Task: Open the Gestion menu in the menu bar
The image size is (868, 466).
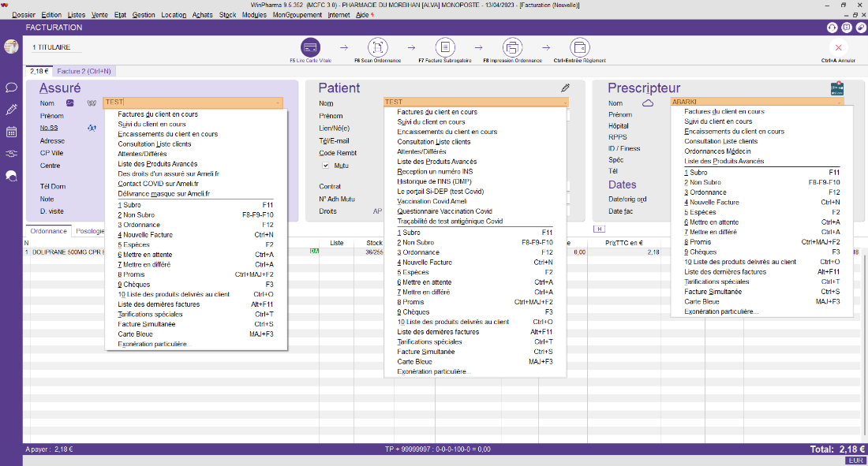Action: [x=144, y=15]
